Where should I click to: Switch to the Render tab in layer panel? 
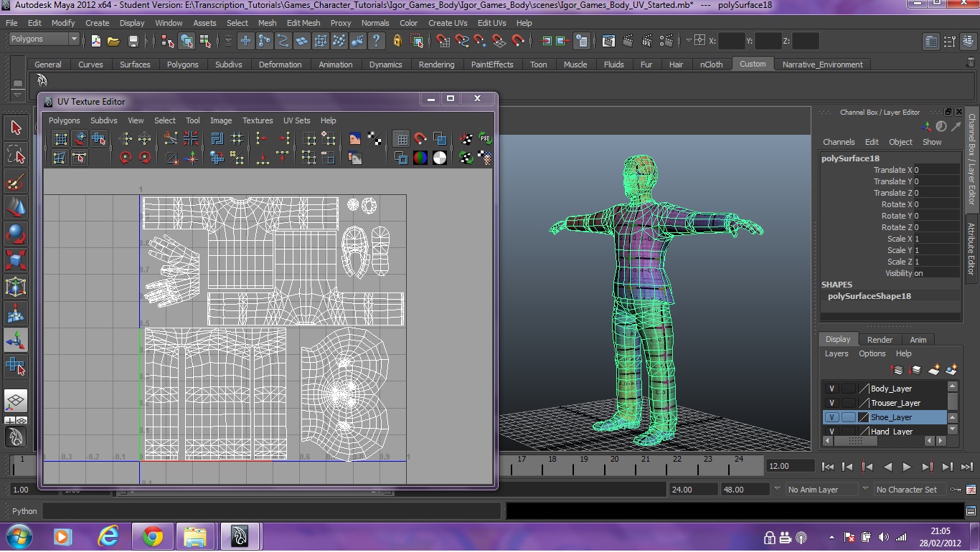coord(880,339)
